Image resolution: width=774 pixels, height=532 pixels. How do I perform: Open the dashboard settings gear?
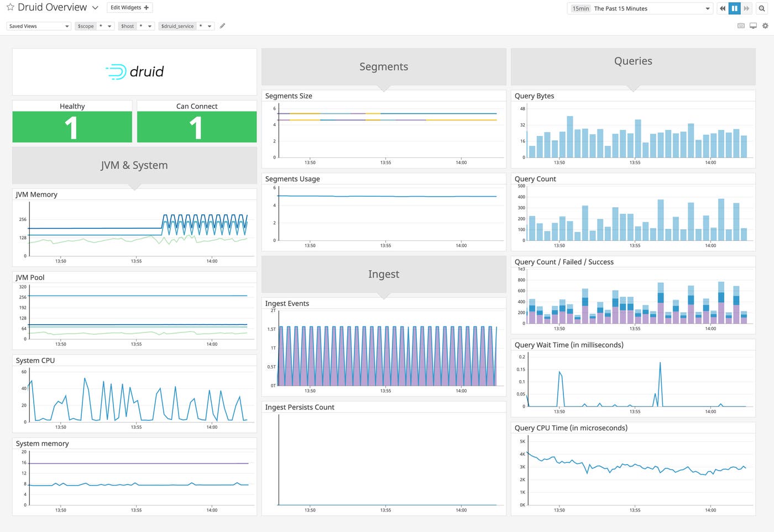[765, 25]
